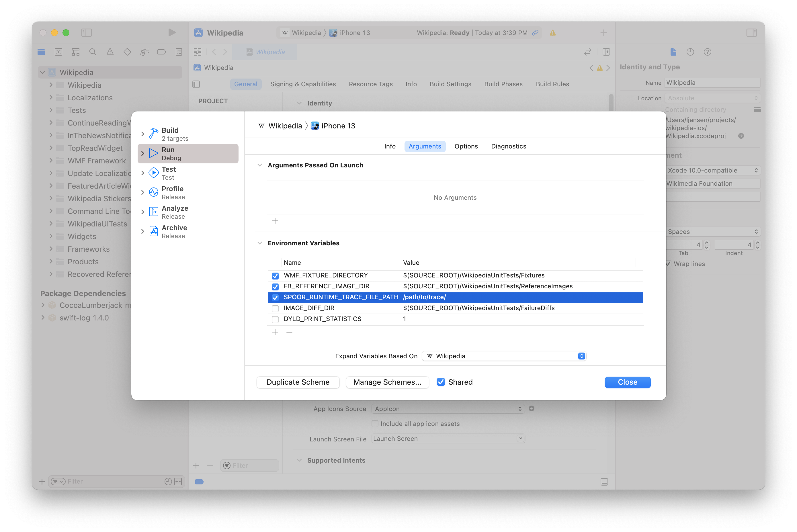
Task: Open the Build Settings tab
Action: click(x=450, y=84)
